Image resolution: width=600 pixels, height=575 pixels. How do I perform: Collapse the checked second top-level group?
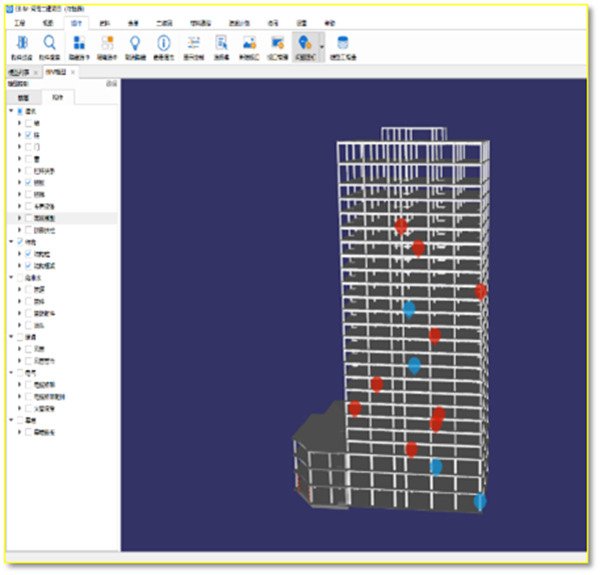11,242
